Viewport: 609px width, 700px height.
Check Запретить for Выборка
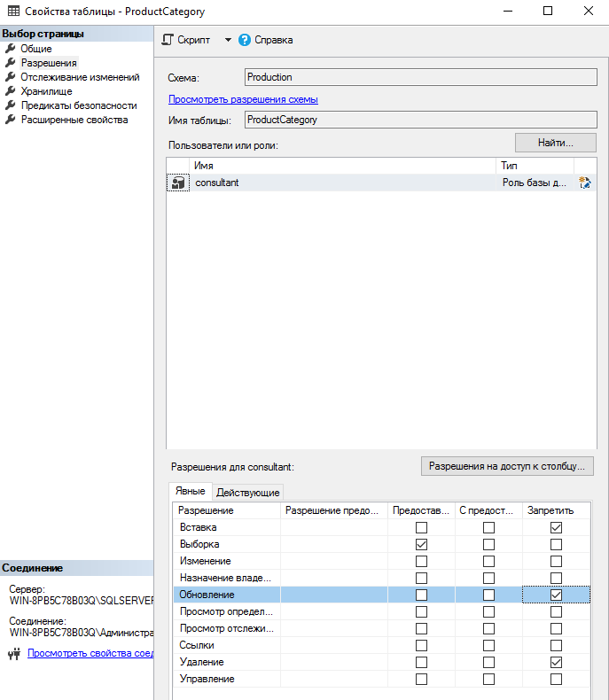556,545
